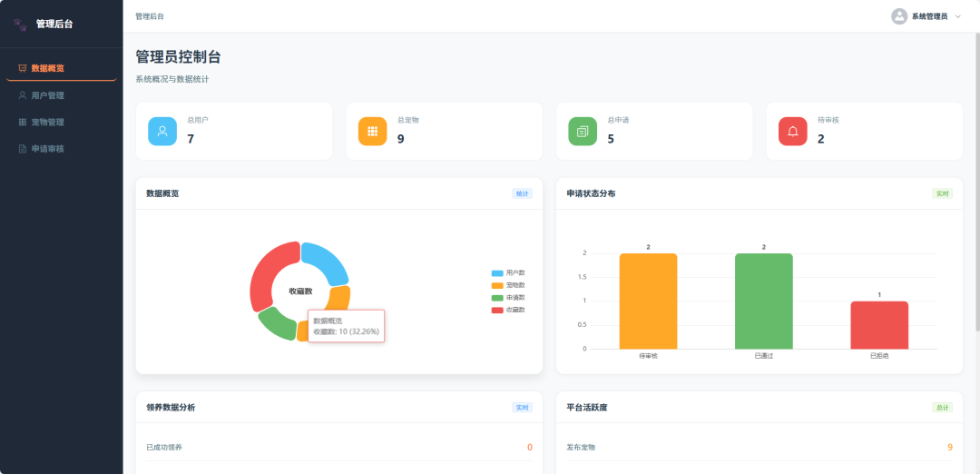Viewport: 980px width, 474px height.
Task: Toggle 宠物数 legend item in donut chart
Action: tap(508, 285)
